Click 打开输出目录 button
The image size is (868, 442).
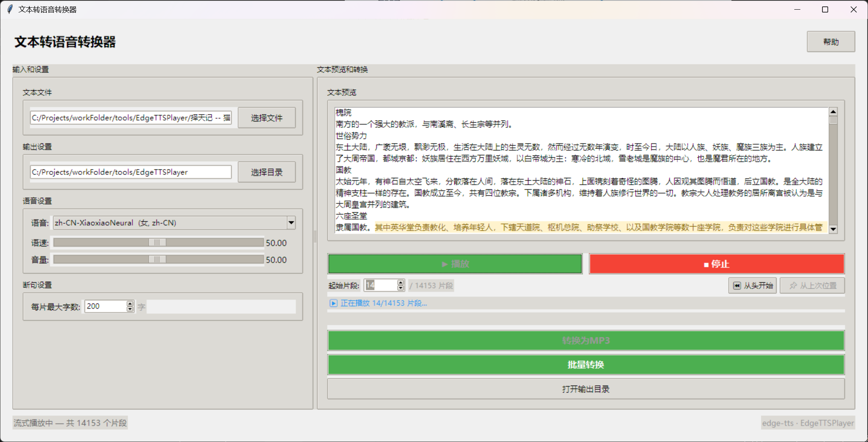click(585, 389)
